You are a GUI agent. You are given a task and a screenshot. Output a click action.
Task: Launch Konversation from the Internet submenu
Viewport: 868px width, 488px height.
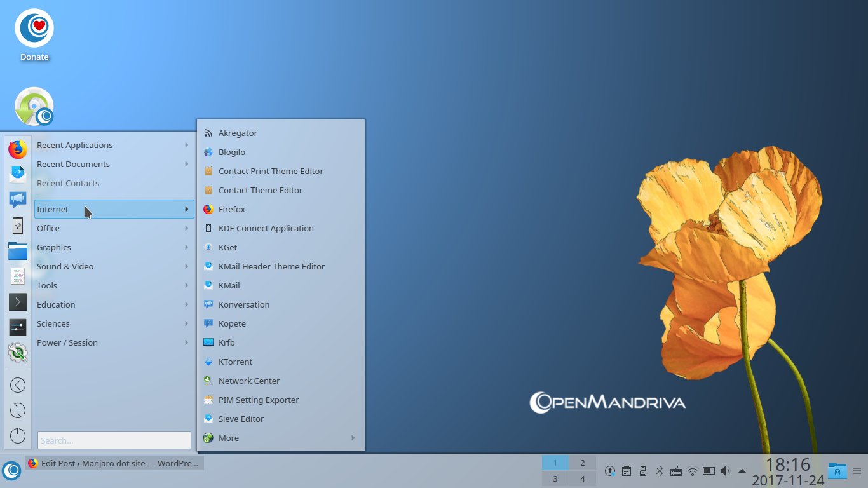[x=281, y=304]
